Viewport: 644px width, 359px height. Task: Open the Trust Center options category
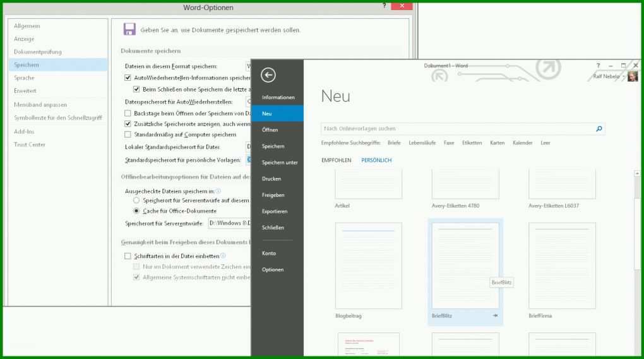click(58, 145)
